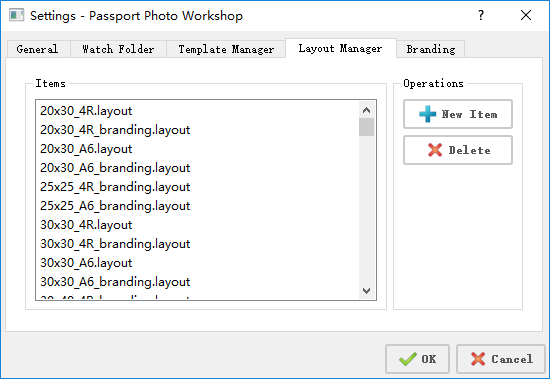
Task: Close the Settings dialog window
Action: 526,15
